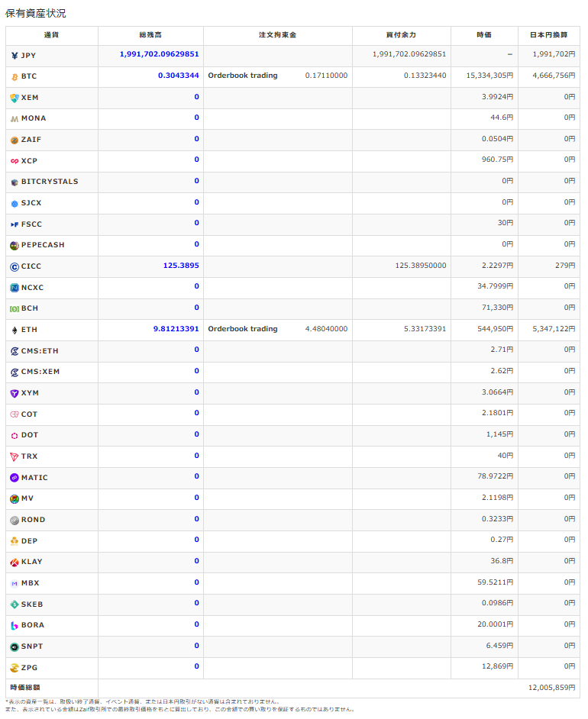Select total value 12,005,859円

pos(552,688)
